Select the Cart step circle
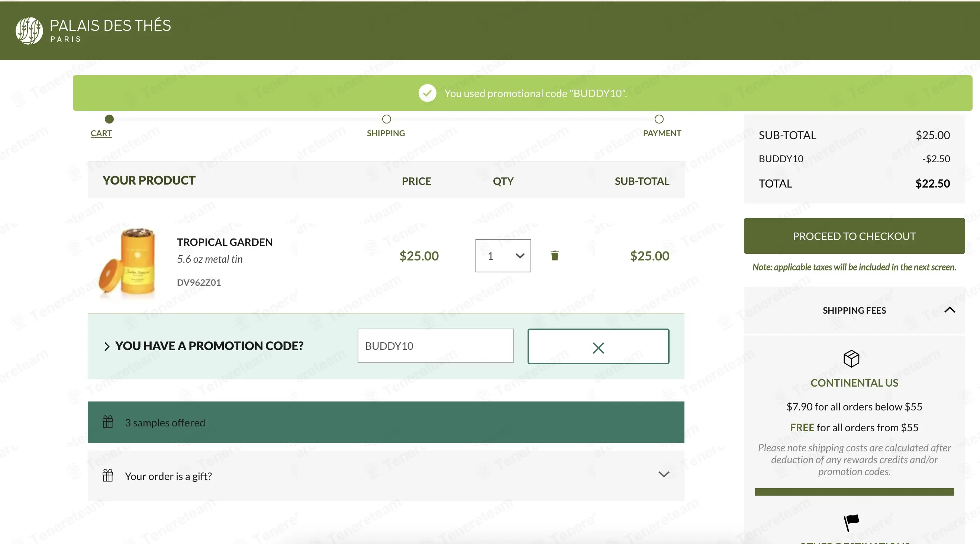 pyautogui.click(x=109, y=119)
